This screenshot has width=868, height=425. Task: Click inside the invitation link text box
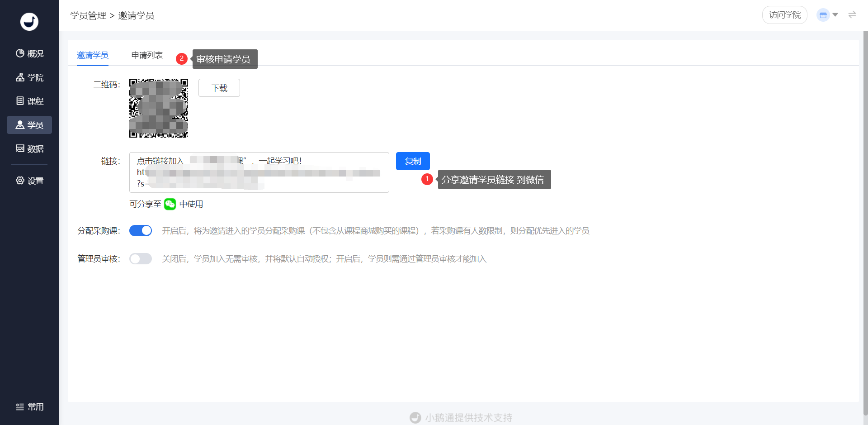coord(259,172)
